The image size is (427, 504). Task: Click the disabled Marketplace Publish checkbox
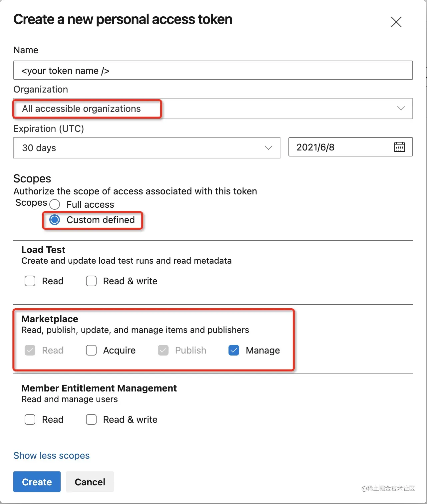pos(163,350)
